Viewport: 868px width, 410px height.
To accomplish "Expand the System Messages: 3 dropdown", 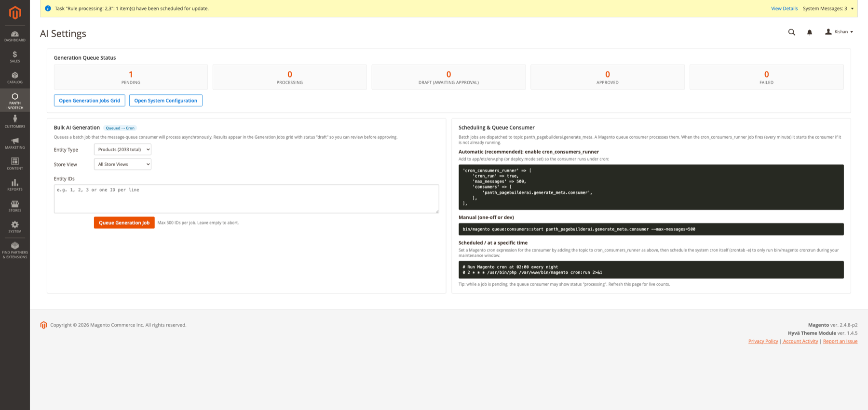I will pyautogui.click(x=828, y=8).
